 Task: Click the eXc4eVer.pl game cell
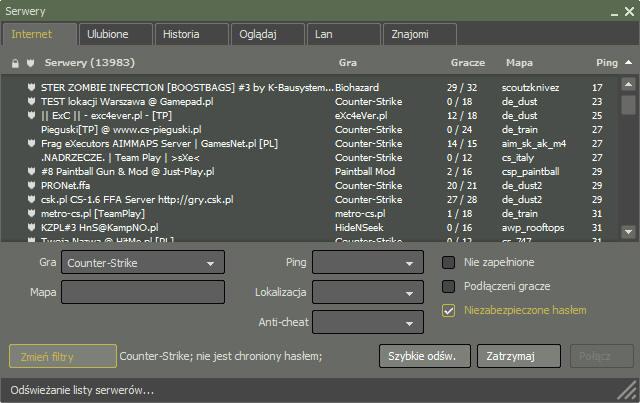coord(361,116)
